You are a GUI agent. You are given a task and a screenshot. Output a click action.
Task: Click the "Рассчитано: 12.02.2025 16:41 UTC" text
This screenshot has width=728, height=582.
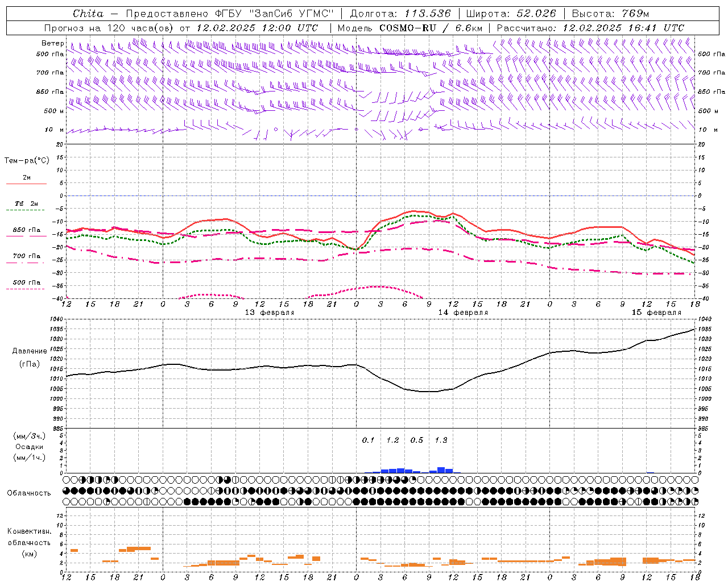(590, 28)
